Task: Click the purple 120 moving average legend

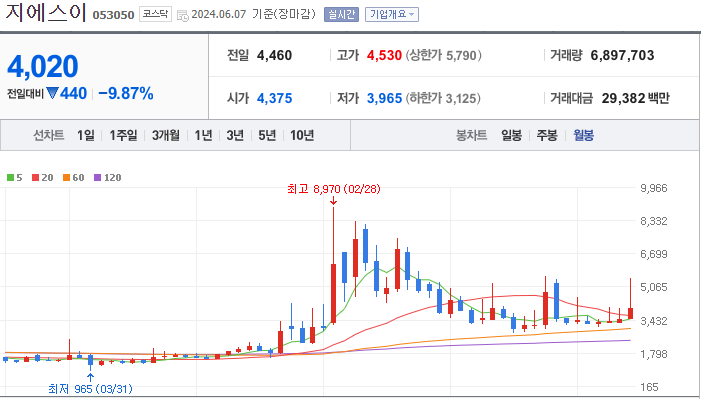Action: tap(108, 178)
